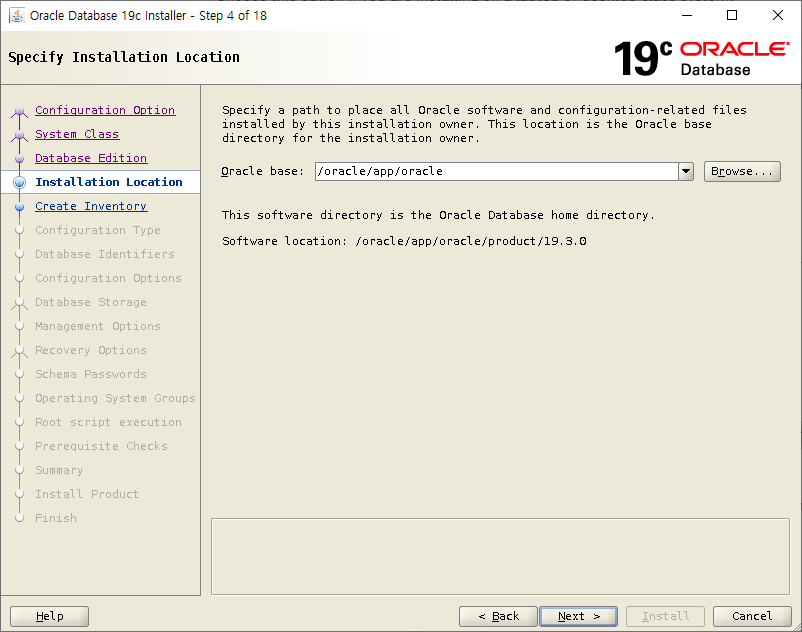Click the Oracle base label
Viewport: 802px width, 632px height.
coord(262,171)
